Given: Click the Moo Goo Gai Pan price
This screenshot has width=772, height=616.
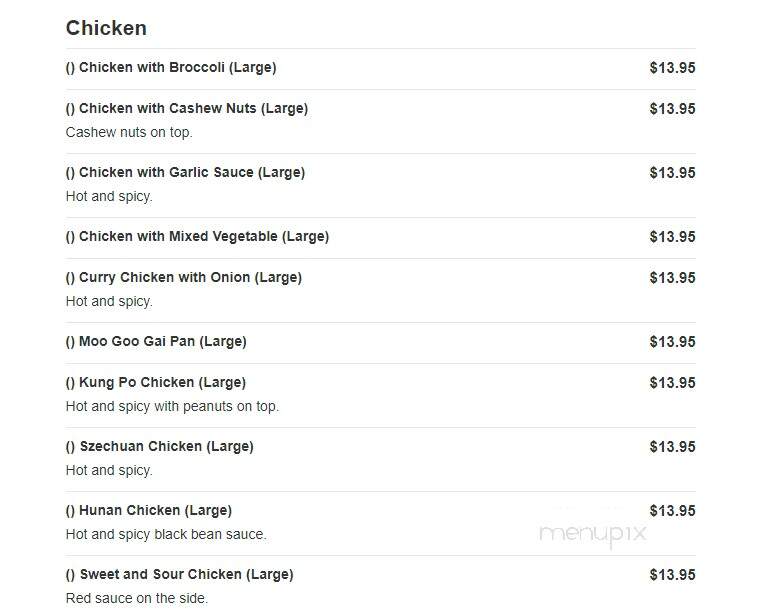Looking at the screenshot, I should click(x=673, y=341).
